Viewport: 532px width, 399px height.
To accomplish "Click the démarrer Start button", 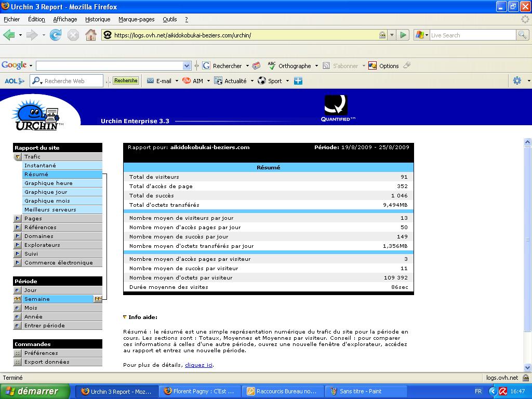I will click(35, 391).
